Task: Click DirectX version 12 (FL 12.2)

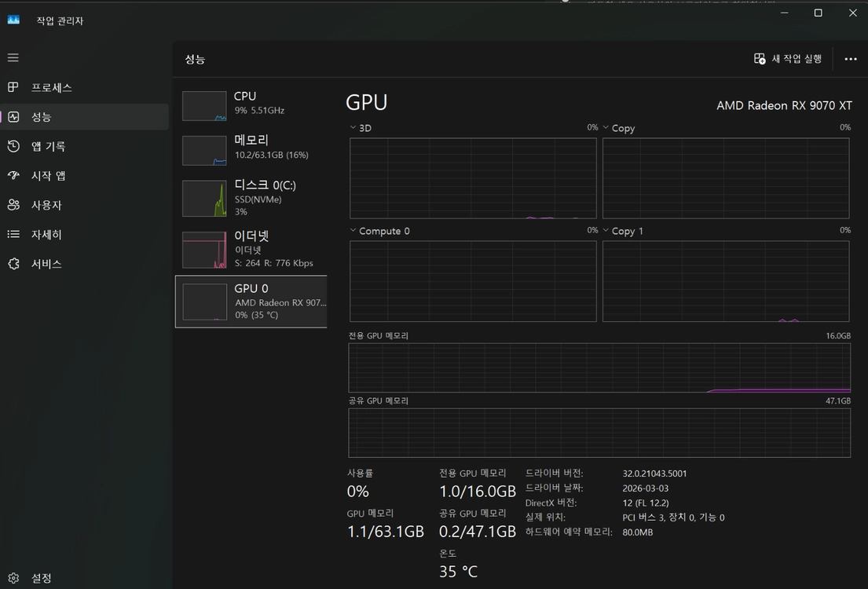Action: click(x=646, y=503)
